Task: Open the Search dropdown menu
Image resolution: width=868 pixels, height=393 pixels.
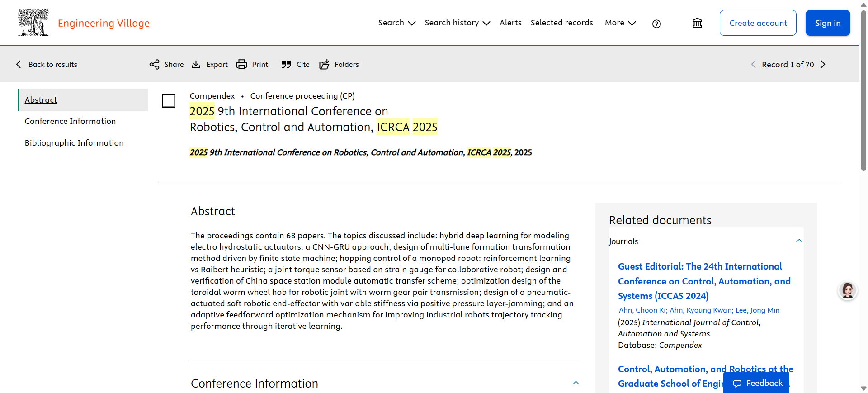Action: (396, 23)
